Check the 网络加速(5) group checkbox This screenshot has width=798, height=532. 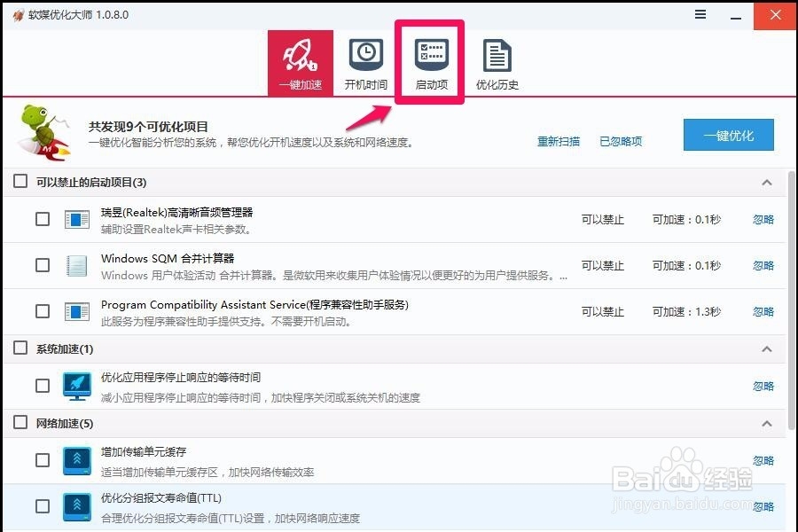(x=20, y=422)
